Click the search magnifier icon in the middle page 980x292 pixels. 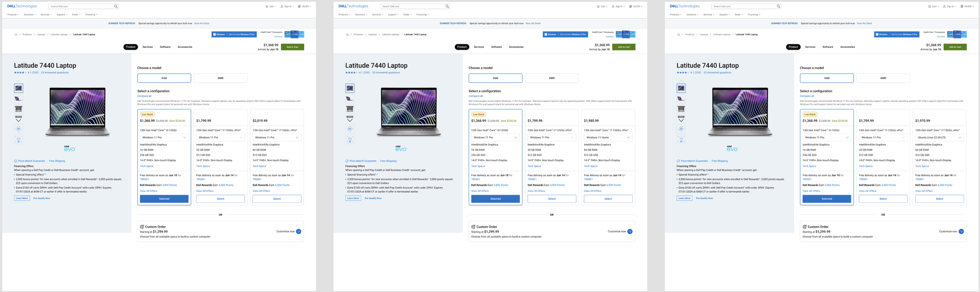coord(447,6)
